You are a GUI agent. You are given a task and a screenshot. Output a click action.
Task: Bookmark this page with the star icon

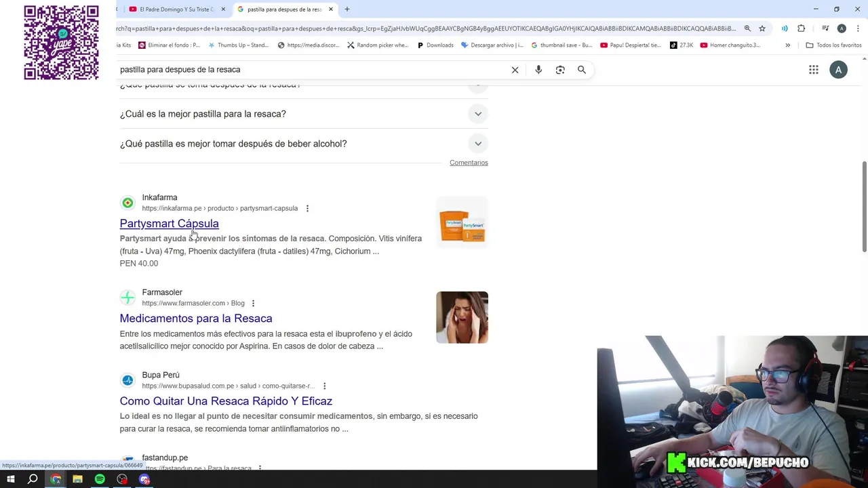click(762, 28)
